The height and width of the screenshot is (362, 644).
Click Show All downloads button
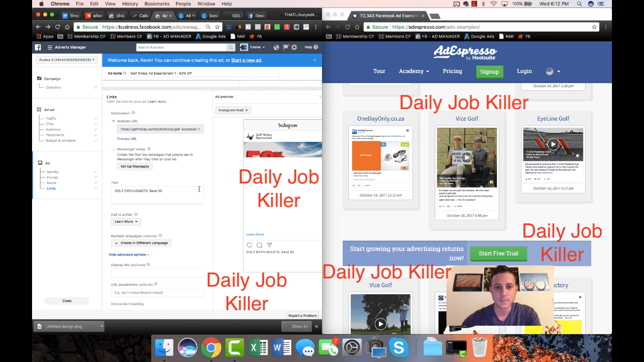pyautogui.click(x=297, y=326)
